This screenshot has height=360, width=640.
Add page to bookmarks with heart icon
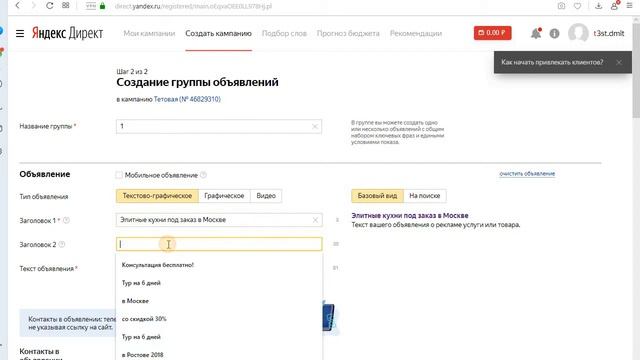point(577,6)
